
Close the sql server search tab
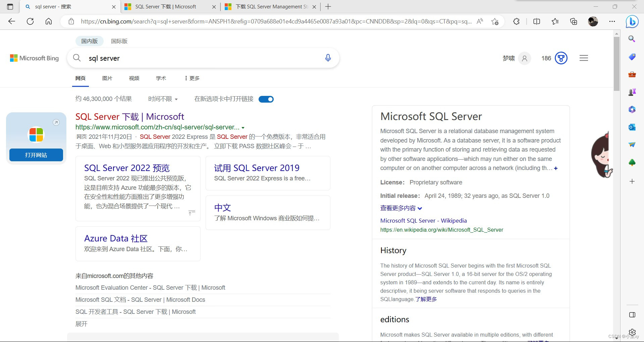(114, 7)
